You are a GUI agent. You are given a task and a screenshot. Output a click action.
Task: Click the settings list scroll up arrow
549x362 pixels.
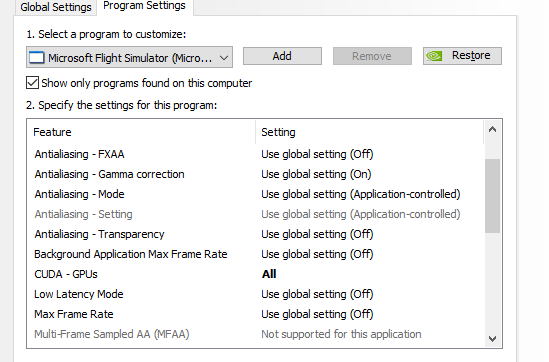tap(492, 130)
